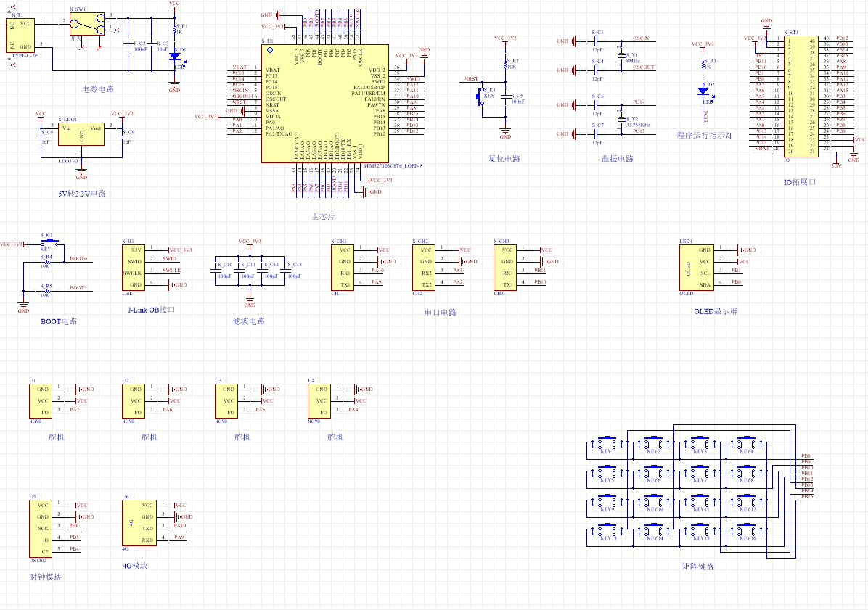Click capacitor S_C6 on the PC14 line
This screenshot has width=868, height=610.
[x=596, y=104]
